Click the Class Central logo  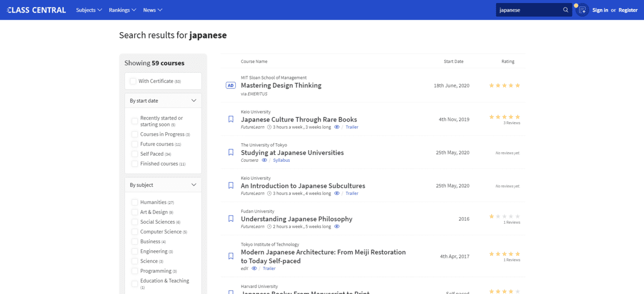[36, 10]
